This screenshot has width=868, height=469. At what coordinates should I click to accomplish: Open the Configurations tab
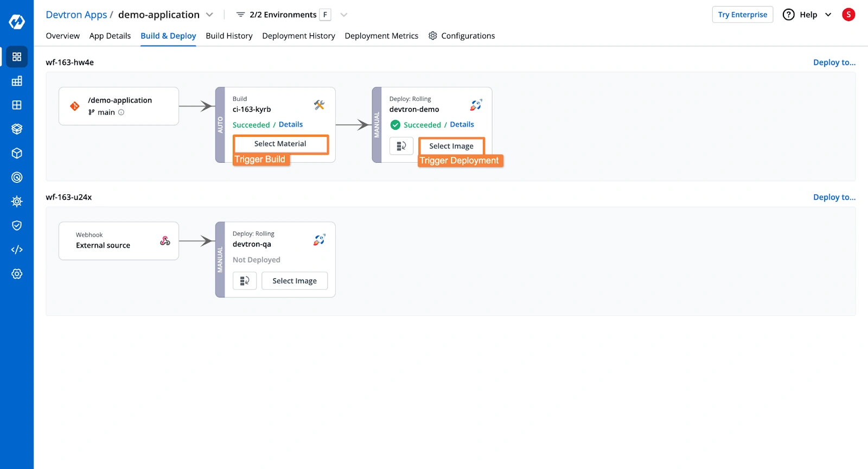click(462, 36)
